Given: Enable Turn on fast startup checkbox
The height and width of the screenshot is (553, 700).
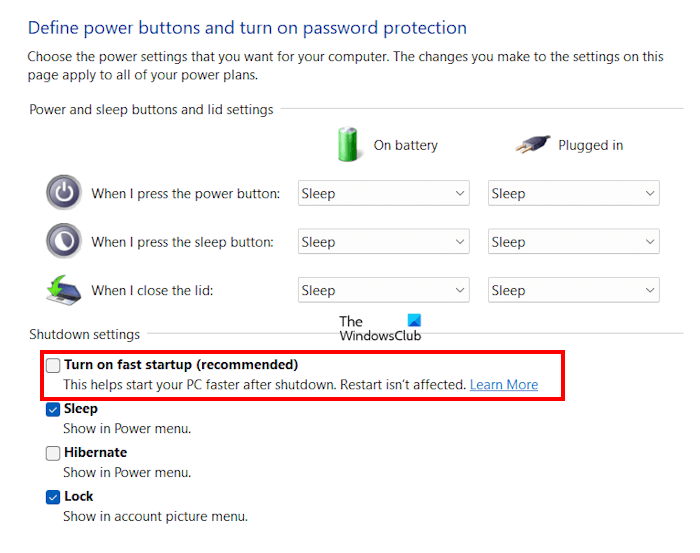Looking at the screenshot, I should (x=53, y=365).
